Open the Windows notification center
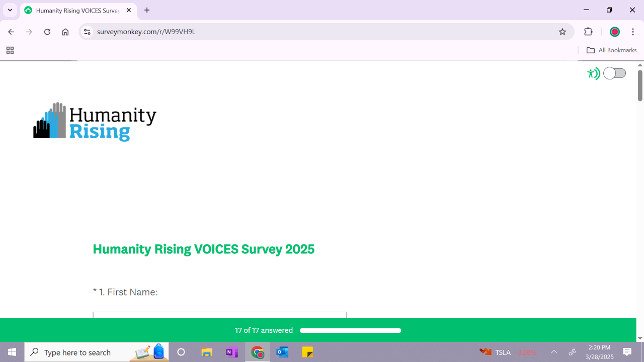 [627, 352]
